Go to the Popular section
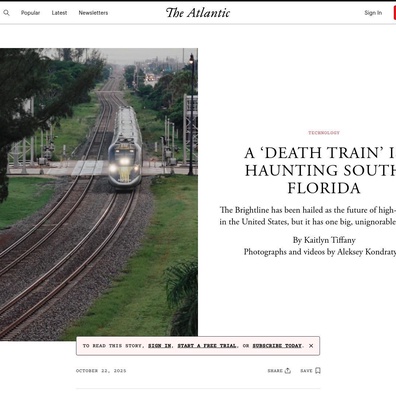Viewport: 396px width, 396px height. click(x=30, y=13)
